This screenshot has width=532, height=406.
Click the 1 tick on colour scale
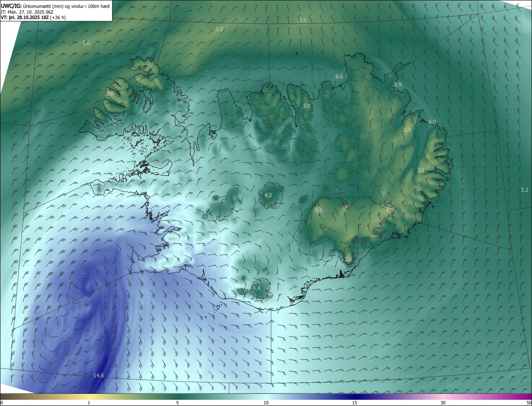click(89, 403)
